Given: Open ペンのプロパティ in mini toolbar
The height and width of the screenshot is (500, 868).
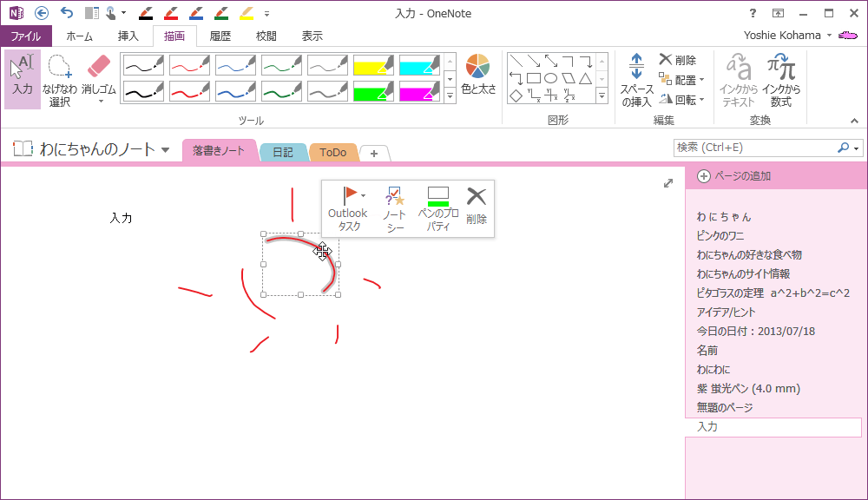Looking at the screenshot, I should [437, 208].
